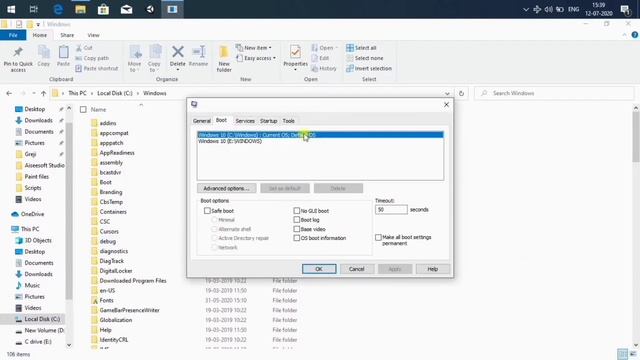Image resolution: width=640 pixels, height=360 pixels.
Task: Create a New folder from ribbon
Action: tap(224, 59)
